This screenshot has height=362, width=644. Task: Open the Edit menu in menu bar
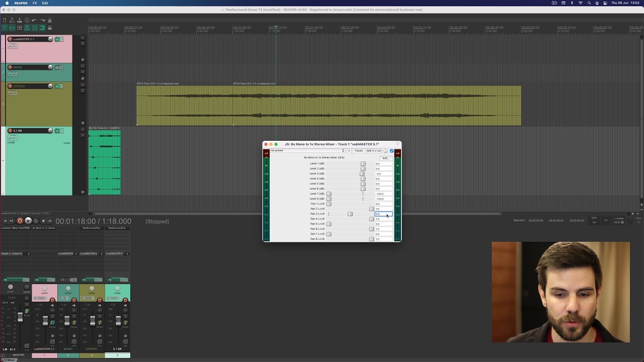tap(45, 3)
